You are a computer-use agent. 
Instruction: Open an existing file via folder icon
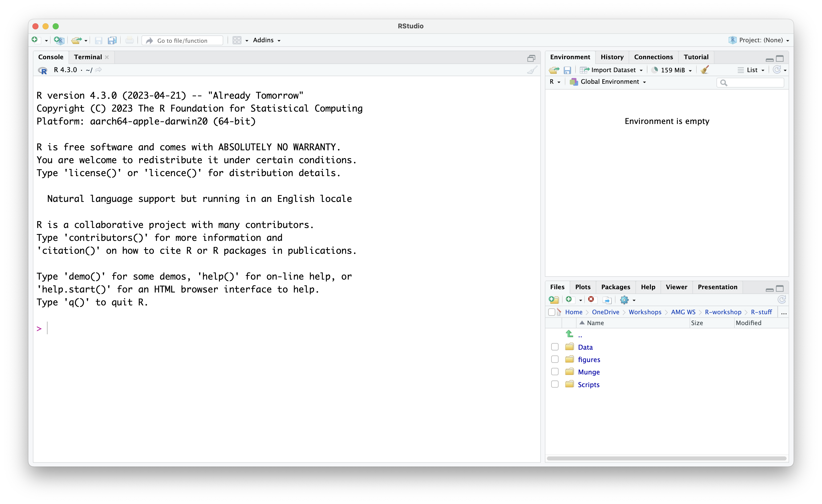(x=76, y=40)
